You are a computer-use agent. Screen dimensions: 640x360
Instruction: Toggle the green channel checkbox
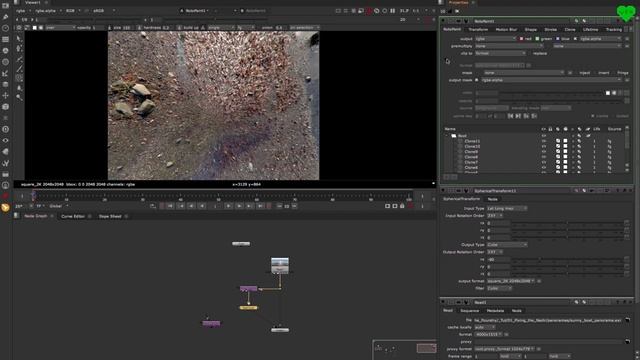click(537, 39)
